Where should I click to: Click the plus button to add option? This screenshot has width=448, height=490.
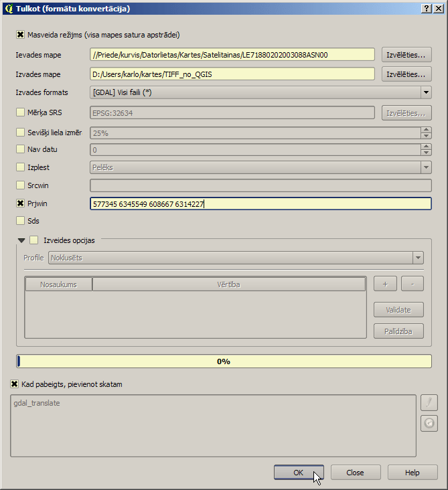pyautogui.click(x=385, y=284)
